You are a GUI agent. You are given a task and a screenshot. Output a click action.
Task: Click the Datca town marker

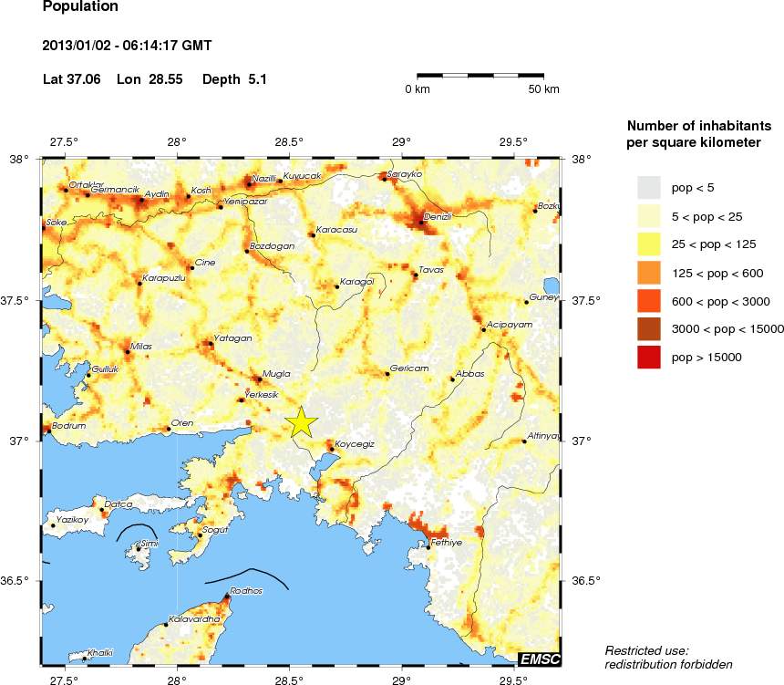click(102, 510)
